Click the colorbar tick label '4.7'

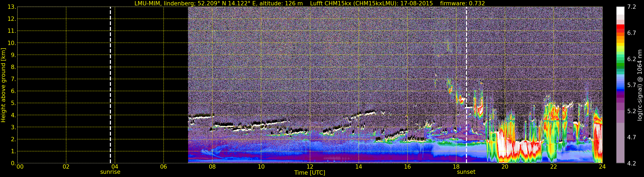632,137
